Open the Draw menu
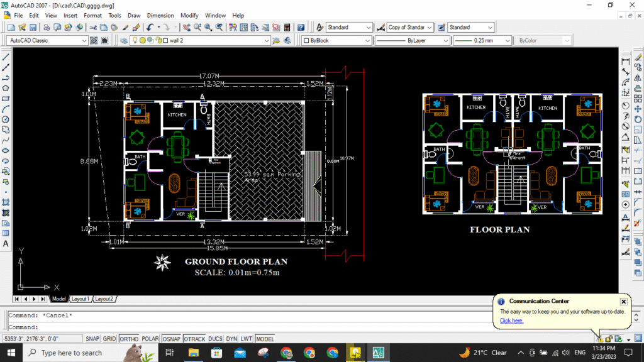The image size is (644, 362). pos(134,16)
